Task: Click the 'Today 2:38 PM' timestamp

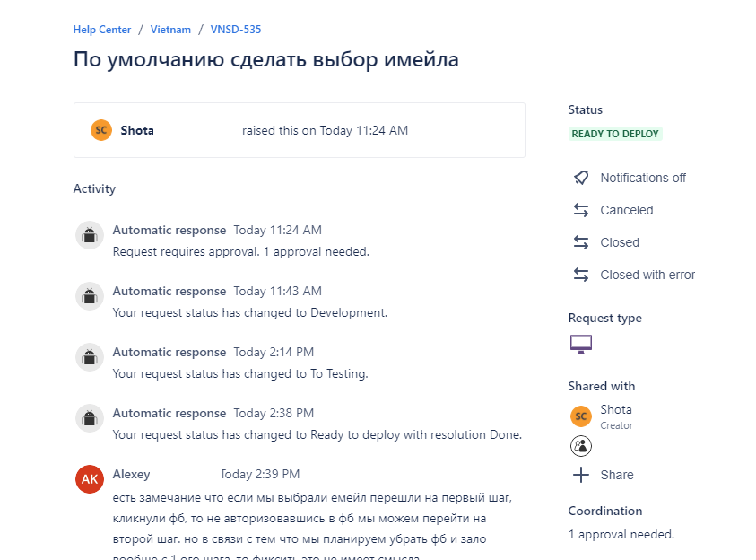Action: coord(274,414)
